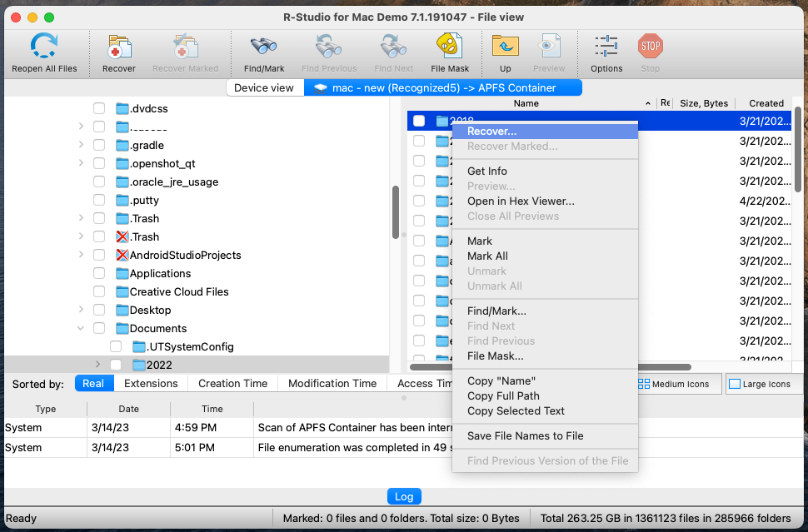Screen dimensions: 808x532
Task: Expand the .gradle folder
Action: pyautogui.click(x=81, y=145)
